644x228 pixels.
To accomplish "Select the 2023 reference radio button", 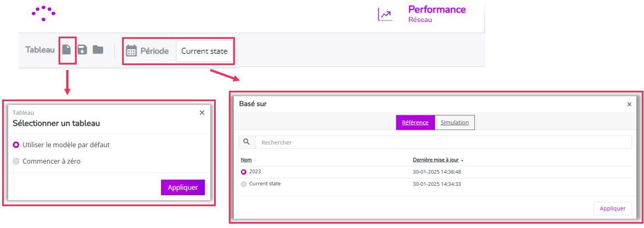I will point(244,172).
